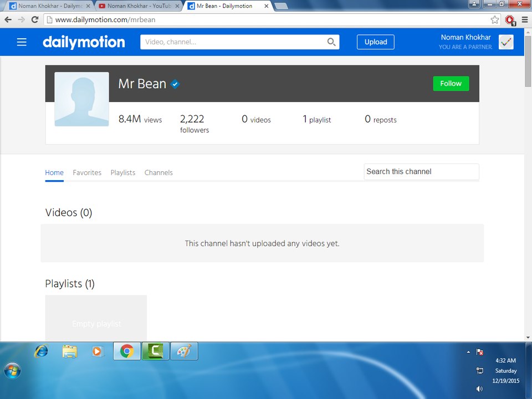Open a new browser tab
This screenshot has width=532, height=399.
pos(280,6)
